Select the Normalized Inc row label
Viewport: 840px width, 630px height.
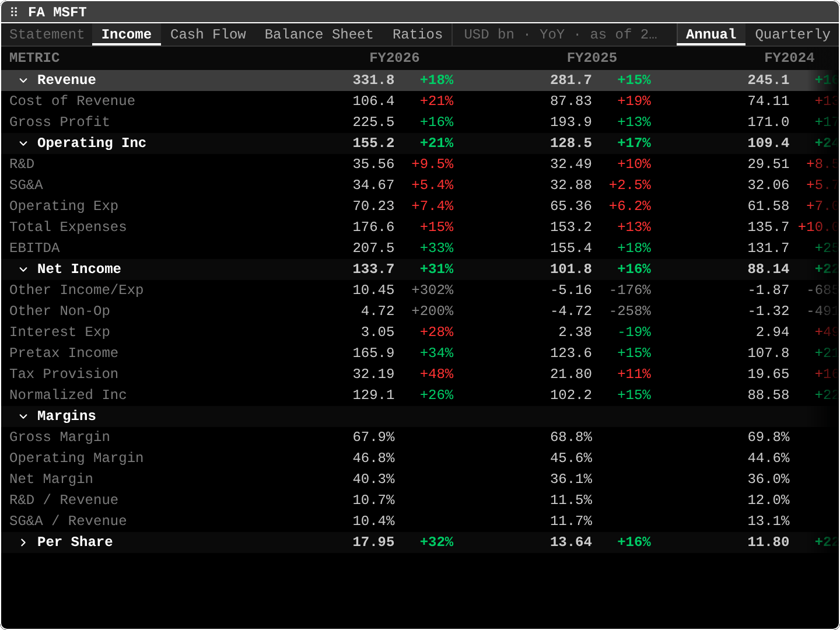pos(68,395)
